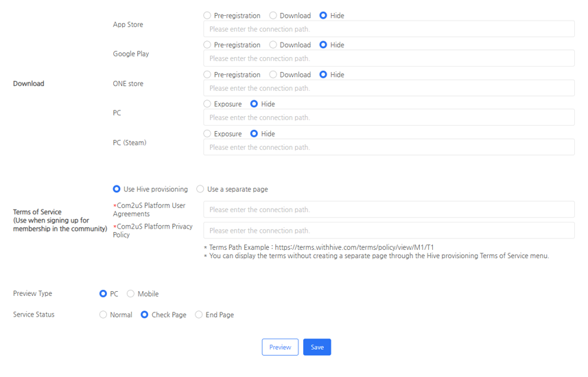Choose Use a separate page option
Viewport: 588px width, 377px height.
click(x=200, y=189)
